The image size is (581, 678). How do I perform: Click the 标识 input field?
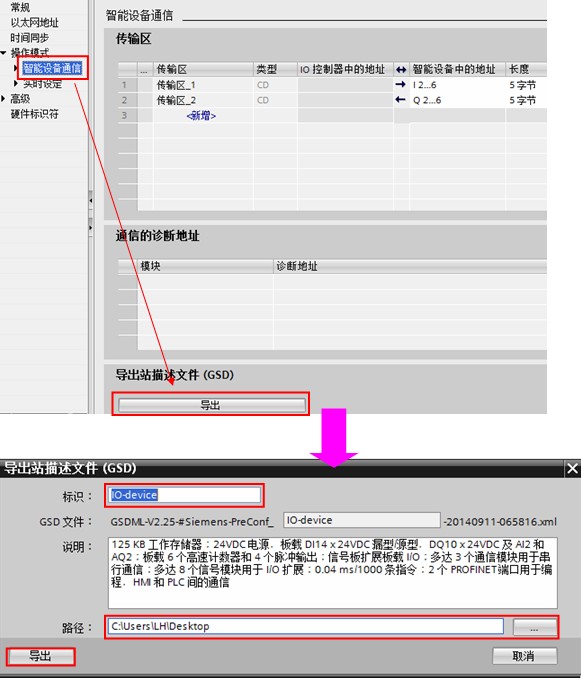click(x=185, y=495)
